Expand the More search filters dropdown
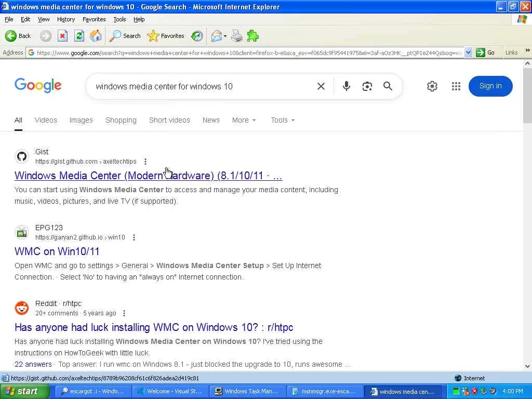The image size is (532, 399). pos(244,120)
